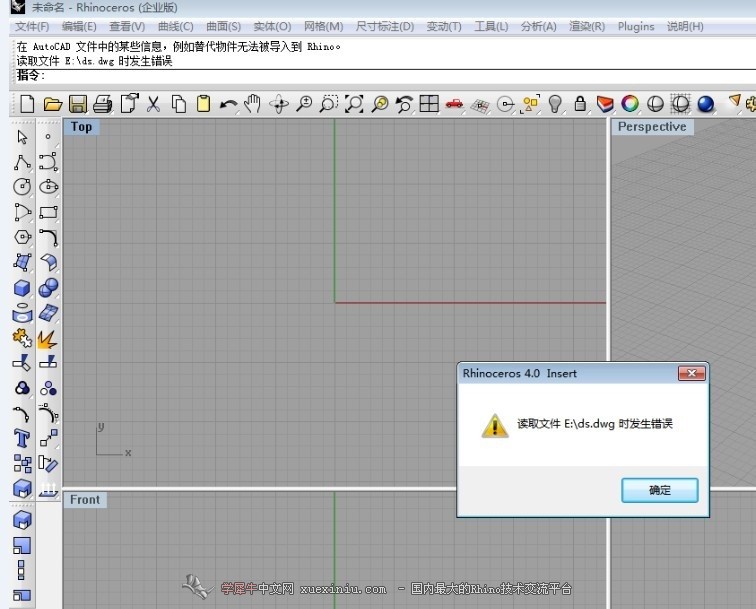Viewport: 756px width, 609px height.
Task: Select the Ellipse tool
Action: tap(48, 187)
